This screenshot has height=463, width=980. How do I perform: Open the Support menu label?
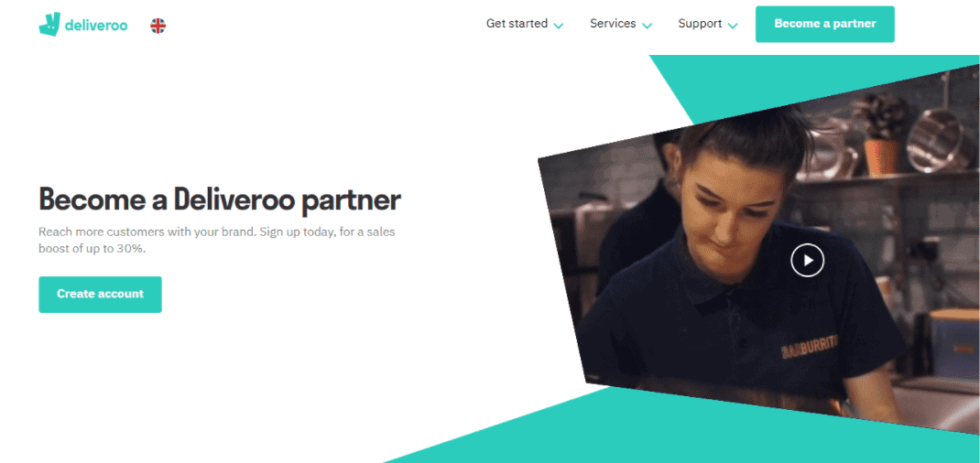point(700,24)
